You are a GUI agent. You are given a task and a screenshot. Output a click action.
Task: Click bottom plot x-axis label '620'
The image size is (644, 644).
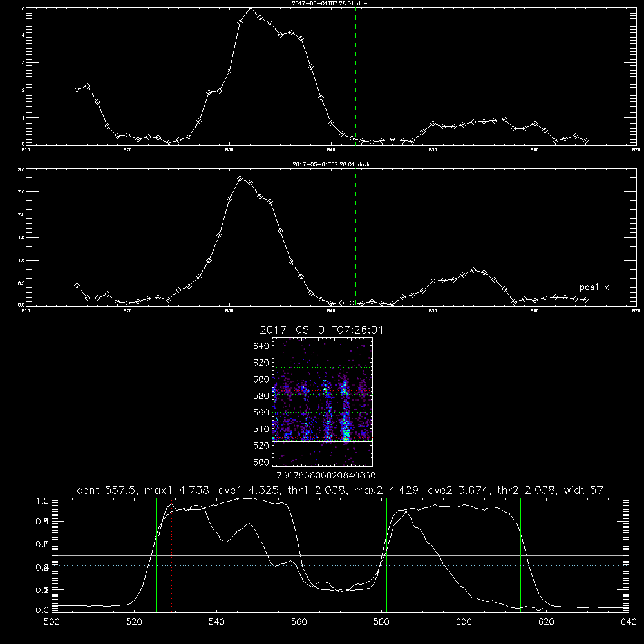coord(546,622)
